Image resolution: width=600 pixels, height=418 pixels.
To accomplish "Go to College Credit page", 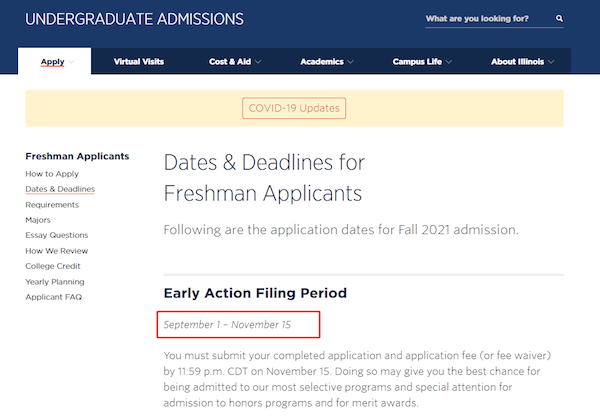I will point(53,266).
